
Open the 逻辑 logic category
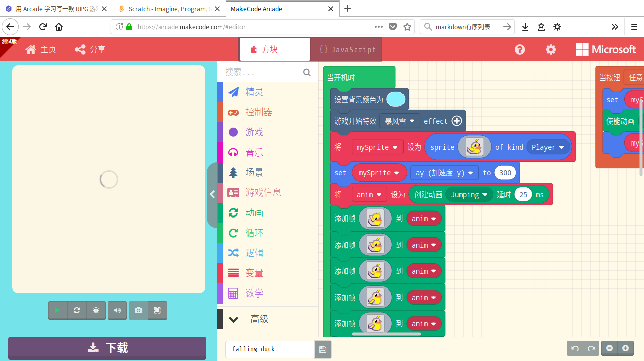(268, 253)
